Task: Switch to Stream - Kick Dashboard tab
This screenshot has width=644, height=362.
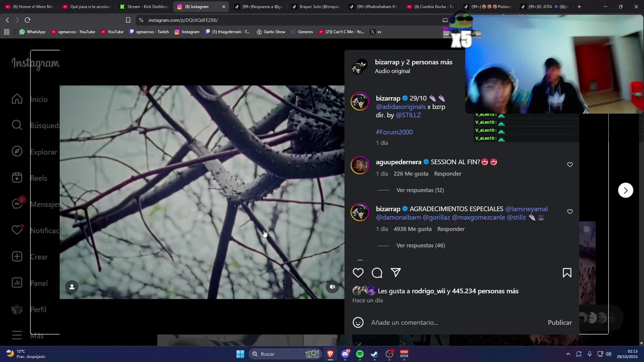Action: click(x=143, y=7)
